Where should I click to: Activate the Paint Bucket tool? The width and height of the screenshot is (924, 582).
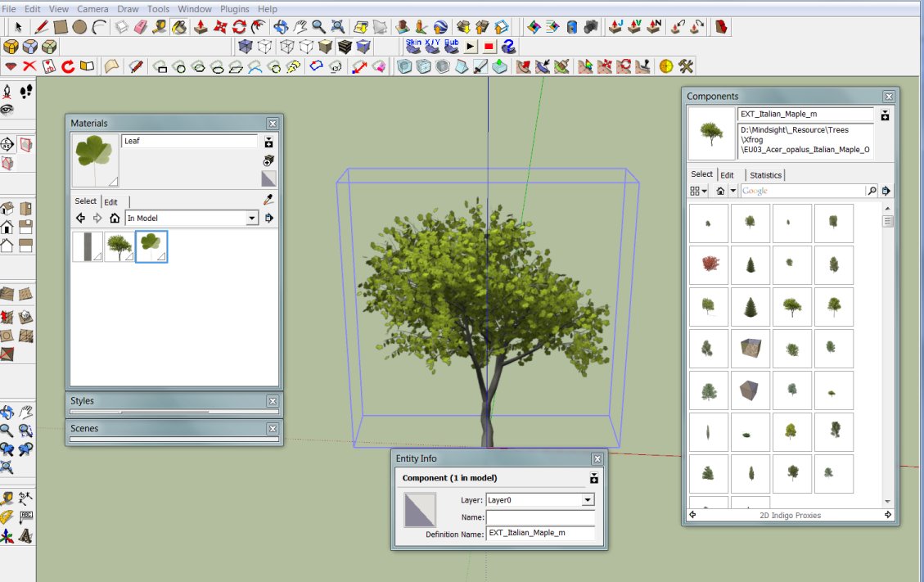(179, 27)
